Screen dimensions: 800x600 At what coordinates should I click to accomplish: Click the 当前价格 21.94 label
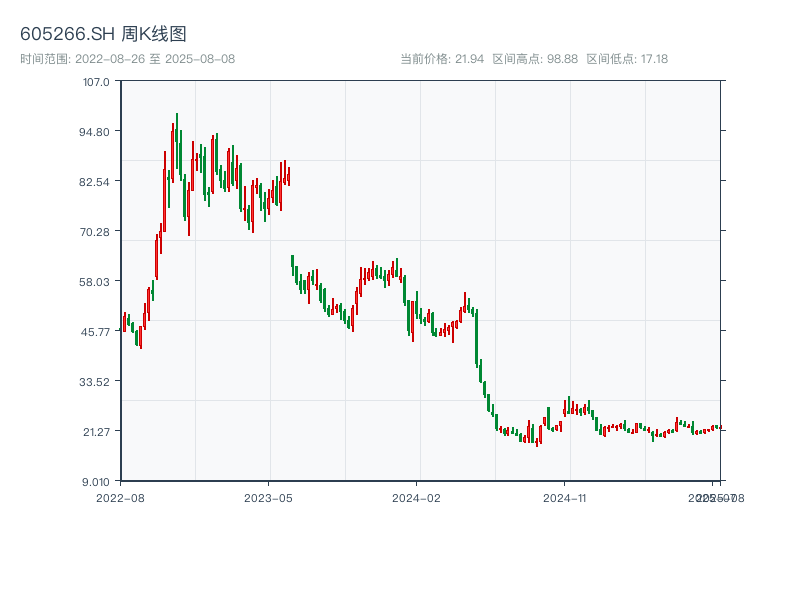442,59
